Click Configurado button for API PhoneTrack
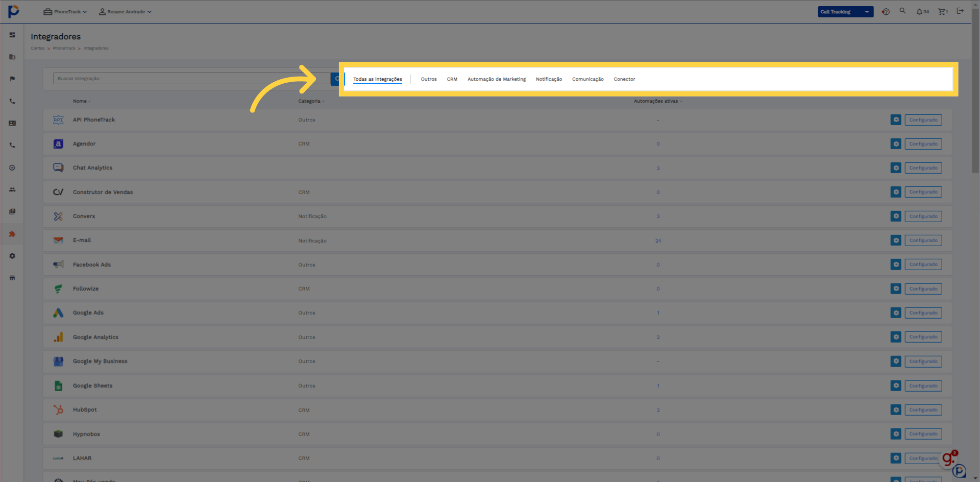This screenshot has height=482, width=980. point(923,120)
